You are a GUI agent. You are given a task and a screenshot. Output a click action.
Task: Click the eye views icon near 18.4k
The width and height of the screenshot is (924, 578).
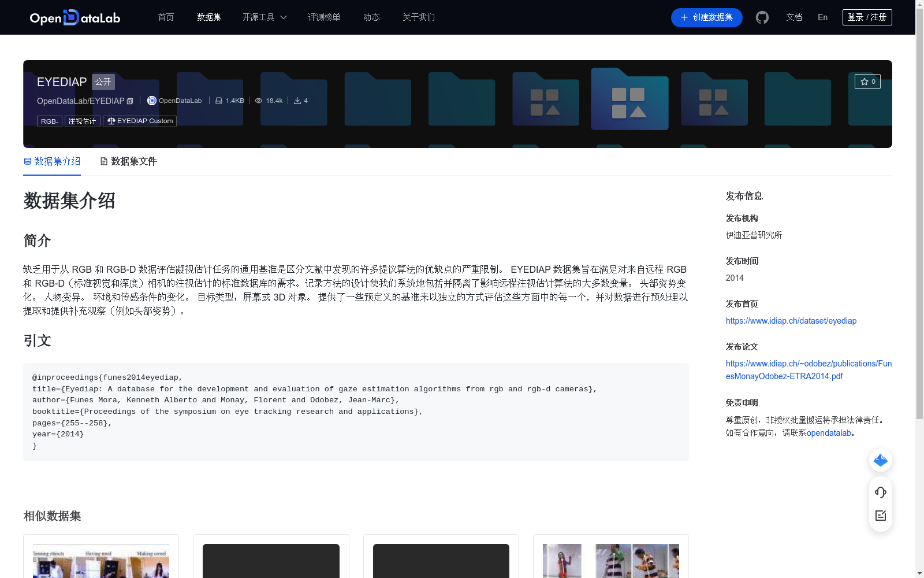point(259,101)
